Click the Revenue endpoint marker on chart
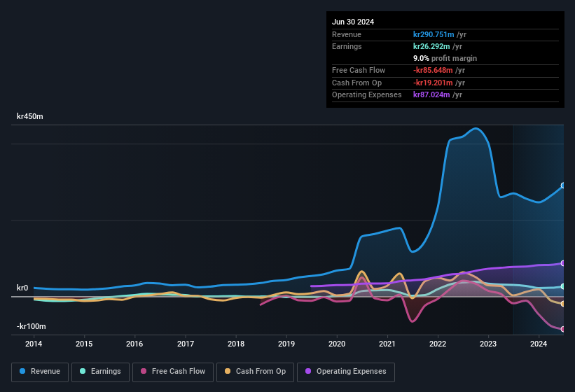 click(x=563, y=185)
